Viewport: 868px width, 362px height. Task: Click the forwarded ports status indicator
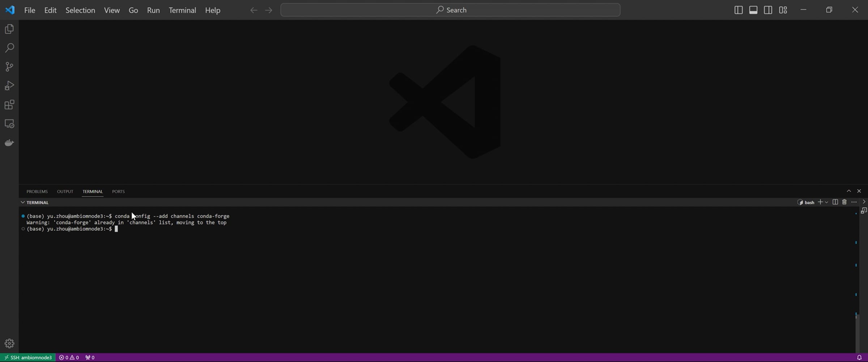pos(90,358)
